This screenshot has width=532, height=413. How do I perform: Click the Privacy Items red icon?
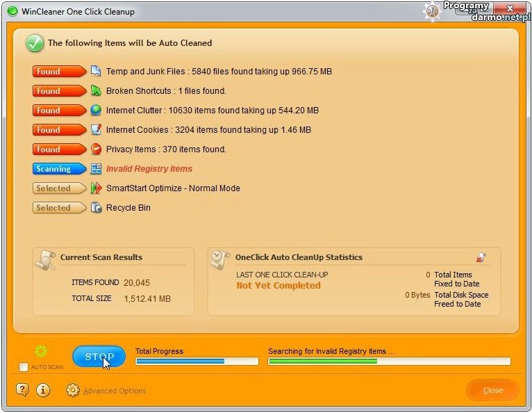(x=96, y=149)
